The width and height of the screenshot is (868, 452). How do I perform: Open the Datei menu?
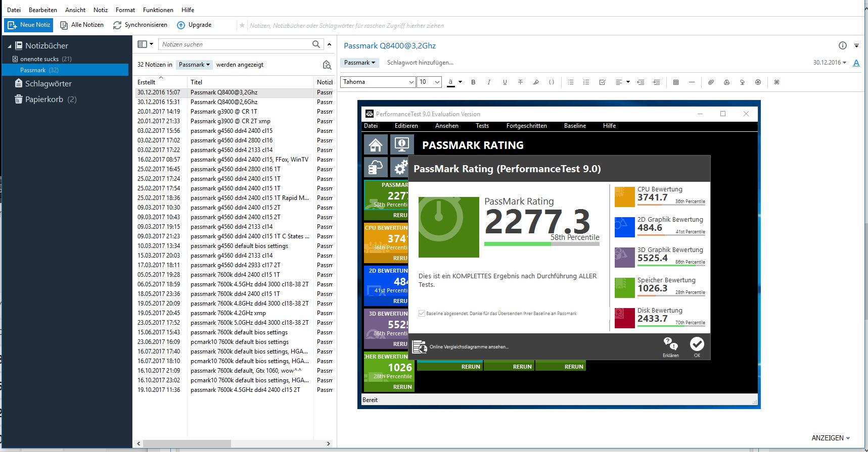(x=14, y=10)
